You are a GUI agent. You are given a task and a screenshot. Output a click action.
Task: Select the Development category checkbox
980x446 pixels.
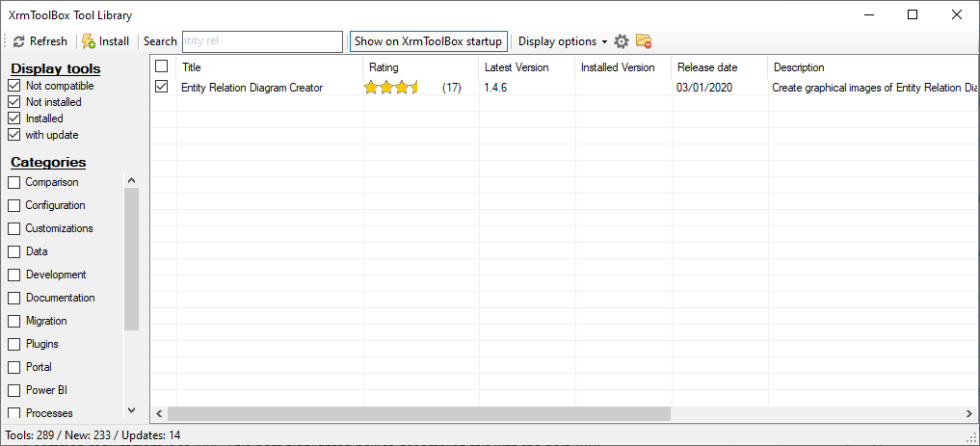[x=13, y=275]
